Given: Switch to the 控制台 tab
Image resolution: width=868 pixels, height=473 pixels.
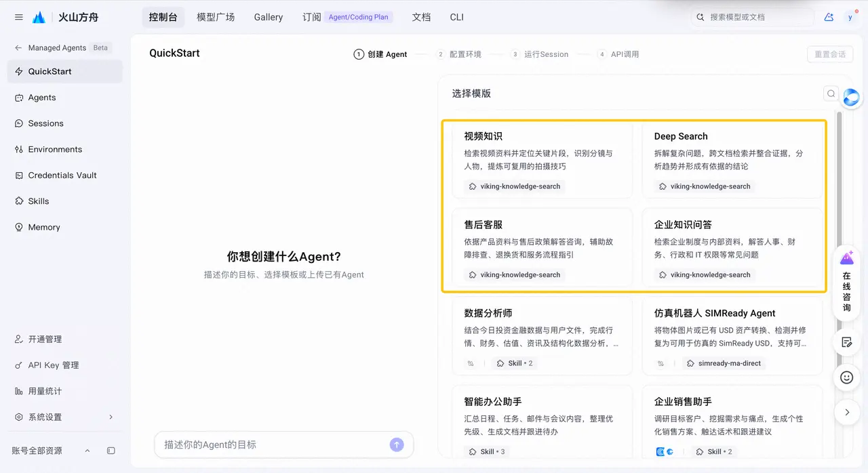Looking at the screenshot, I should tap(163, 17).
